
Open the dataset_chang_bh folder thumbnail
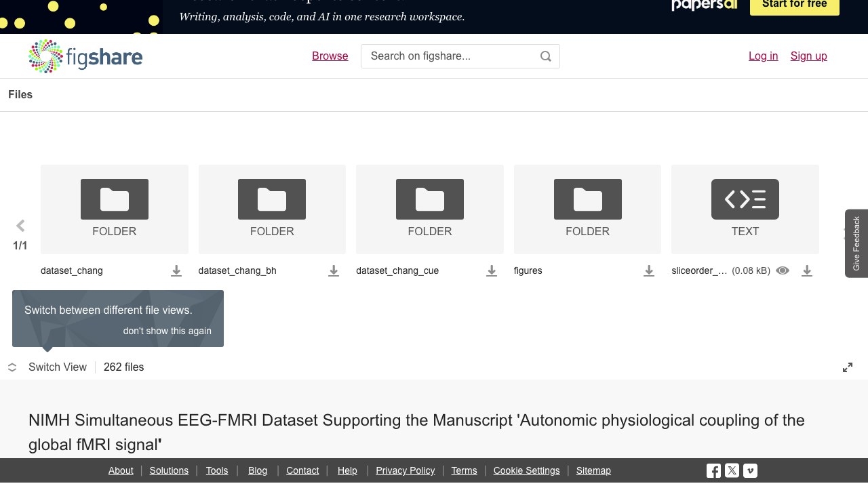[272, 209]
